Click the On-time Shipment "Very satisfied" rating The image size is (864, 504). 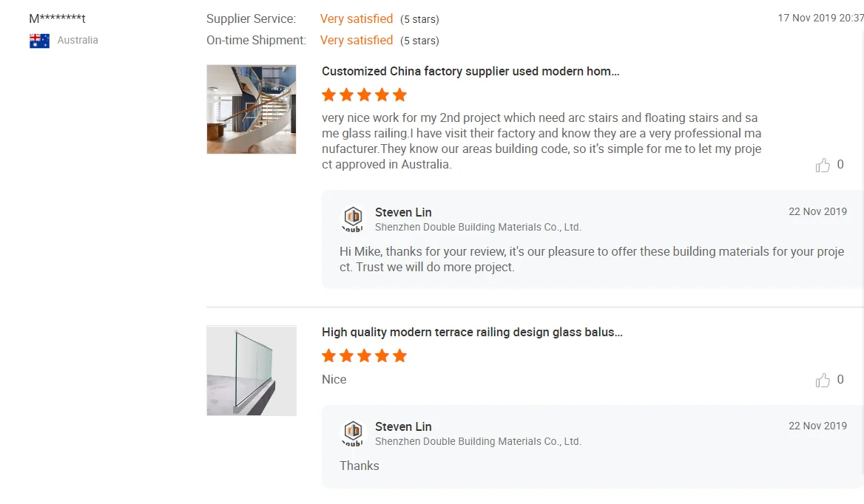tap(357, 41)
